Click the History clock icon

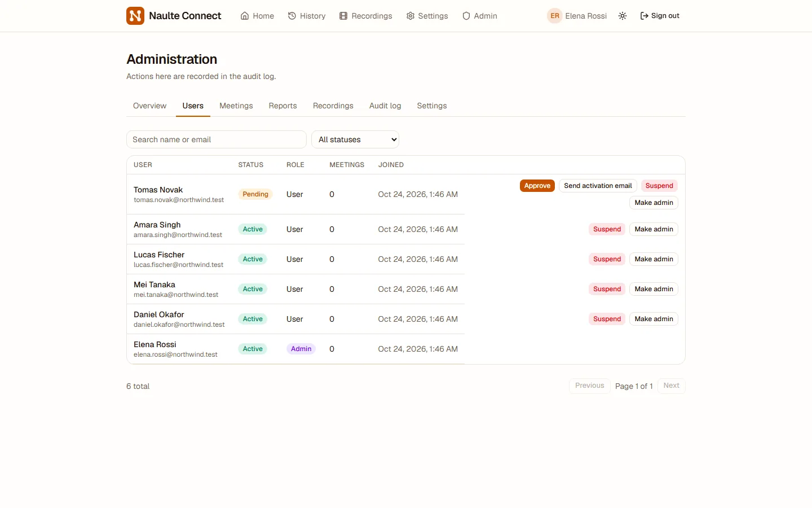[x=292, y=16]
